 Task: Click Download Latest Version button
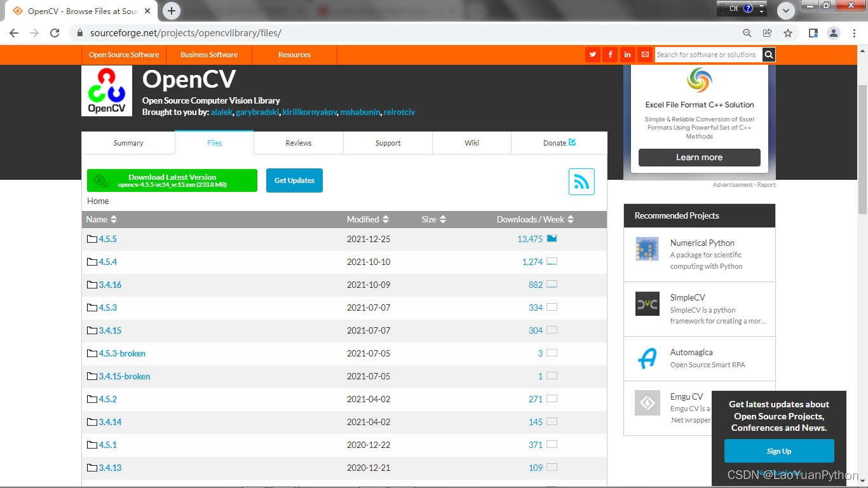172,180
